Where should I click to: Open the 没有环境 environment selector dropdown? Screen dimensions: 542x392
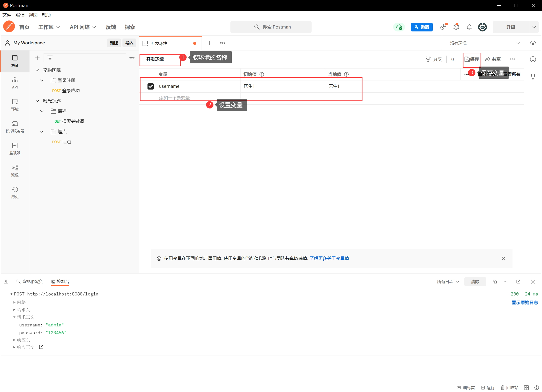484,43
